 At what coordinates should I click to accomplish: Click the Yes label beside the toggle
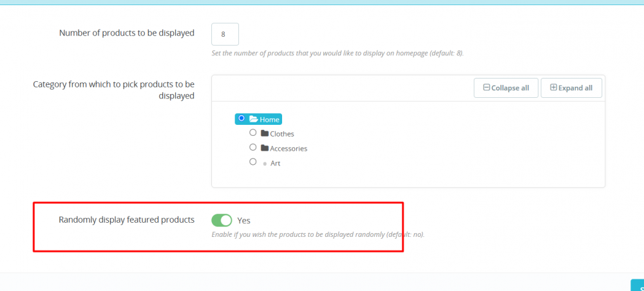click(x=243, y=220)
